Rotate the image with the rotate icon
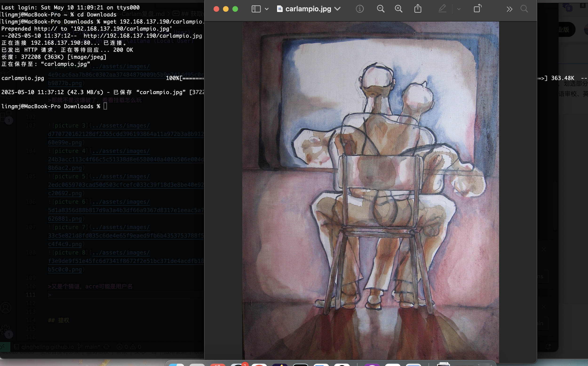The image size is (588, 366). coord(478,8)
